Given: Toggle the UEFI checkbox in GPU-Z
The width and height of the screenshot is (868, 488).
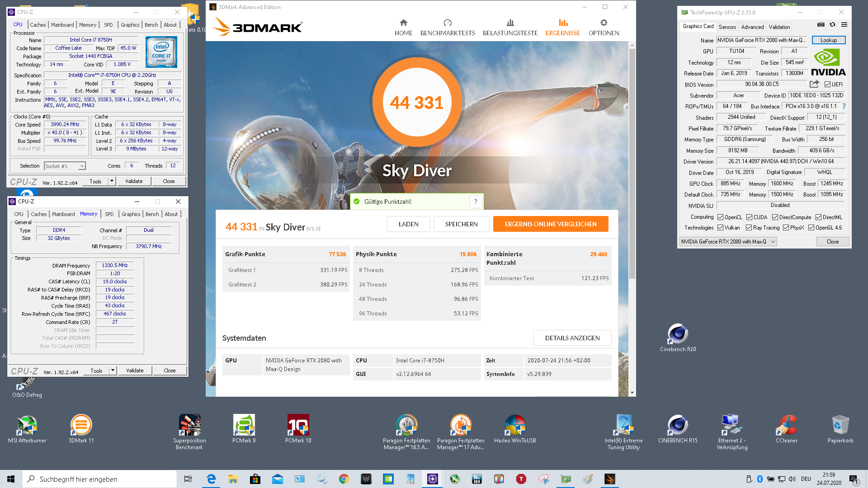Looking at the screenshot, I should click(827, 84).
